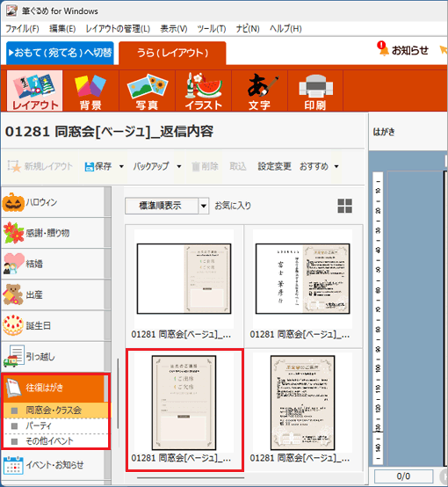Open the 標準順表示 sort combo box

(167, 206)
